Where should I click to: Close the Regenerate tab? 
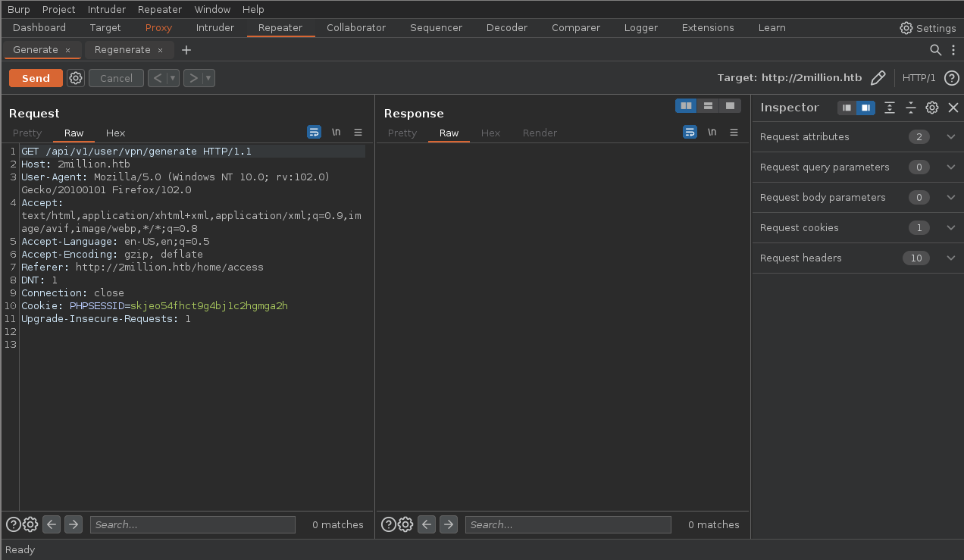click(x=160, y=50)
